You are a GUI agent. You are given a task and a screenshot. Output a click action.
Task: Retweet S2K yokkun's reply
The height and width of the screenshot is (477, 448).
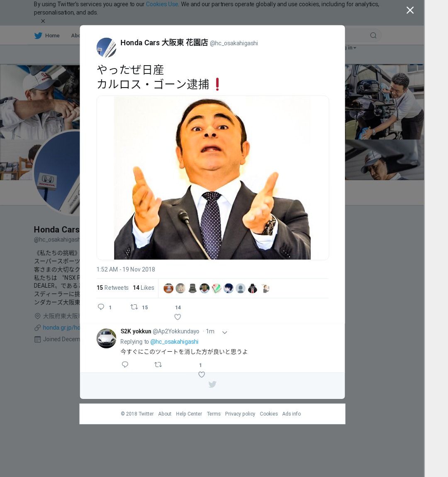[x=158, y=364]
